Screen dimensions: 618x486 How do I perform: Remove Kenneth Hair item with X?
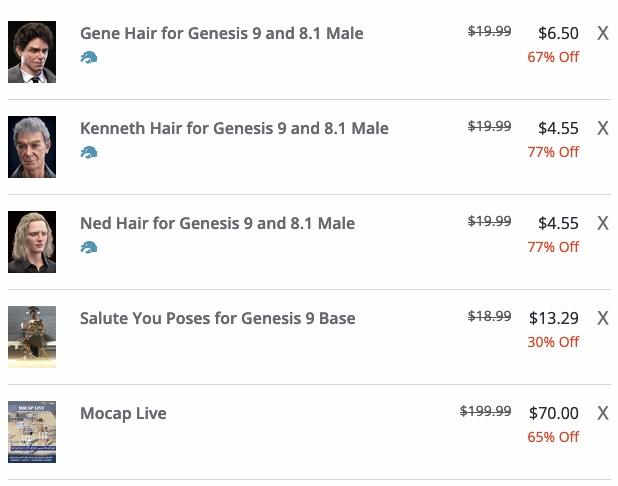click(x=603, y=128)
